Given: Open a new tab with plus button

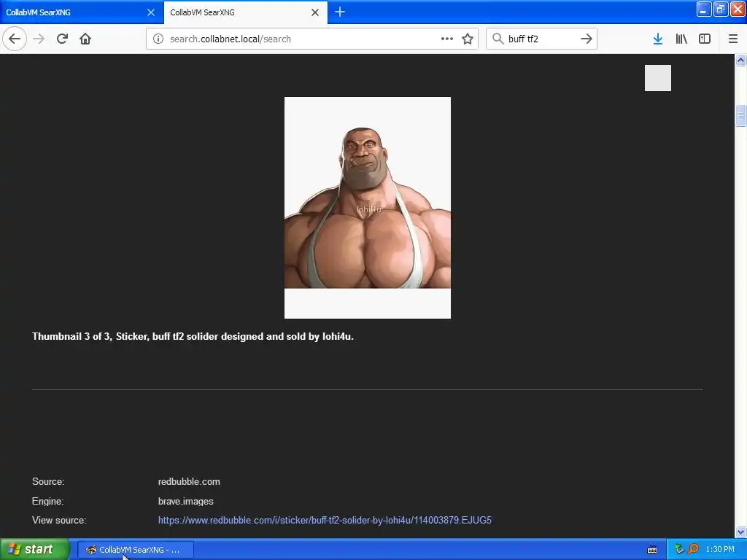Looking at the screenshot, I should pyautogui.click(x=340, y=12).
